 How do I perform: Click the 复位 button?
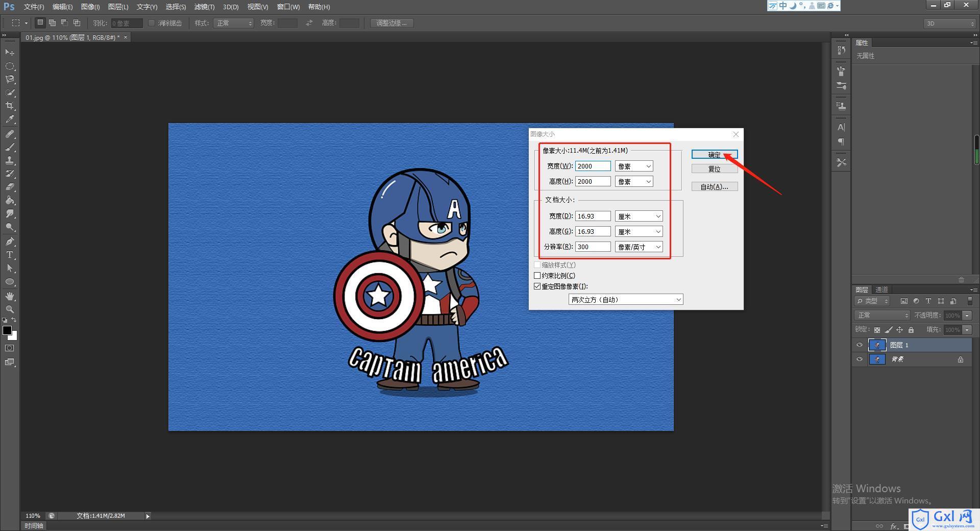[x=715, y=169]
